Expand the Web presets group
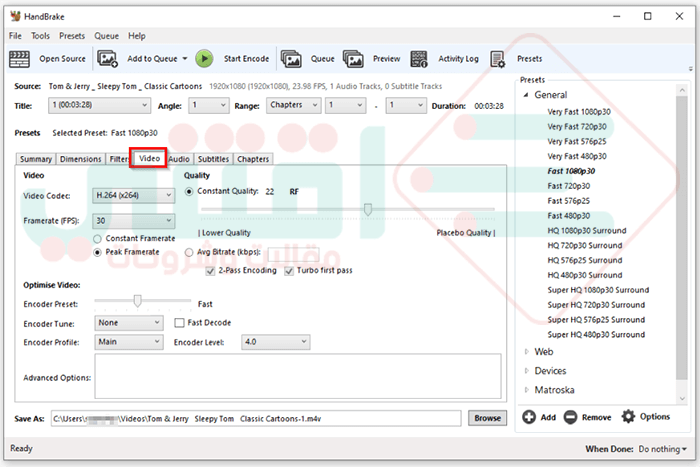The height and width of the screenshot is (467, 700). (x=527, y=352)
